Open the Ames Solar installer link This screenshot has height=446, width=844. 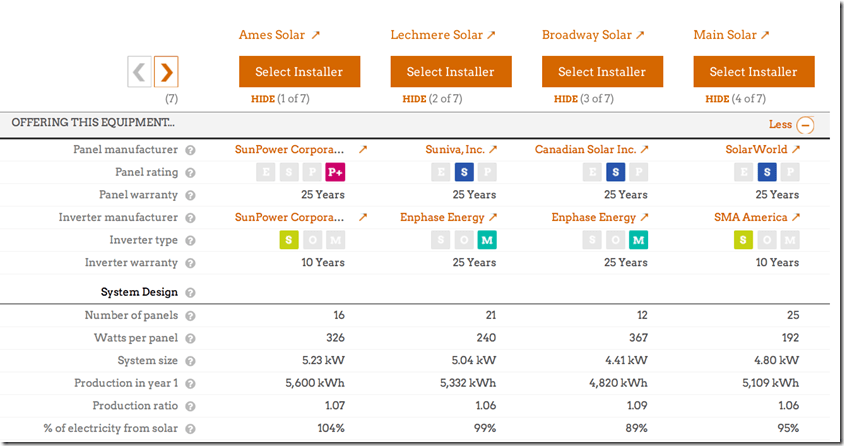click(x=279, y=35)
